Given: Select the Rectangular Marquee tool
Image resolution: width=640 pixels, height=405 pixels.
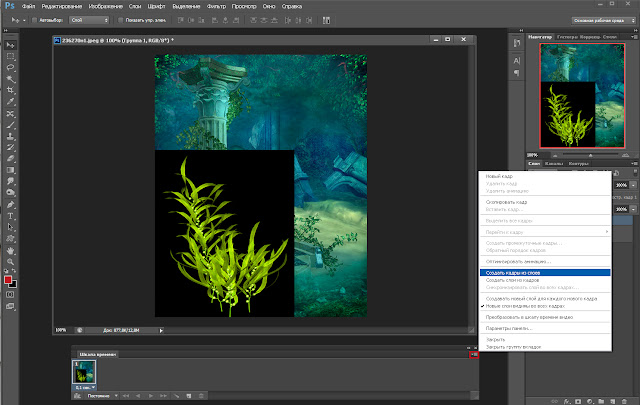Looking at the screenshot, I should [10, 56].
